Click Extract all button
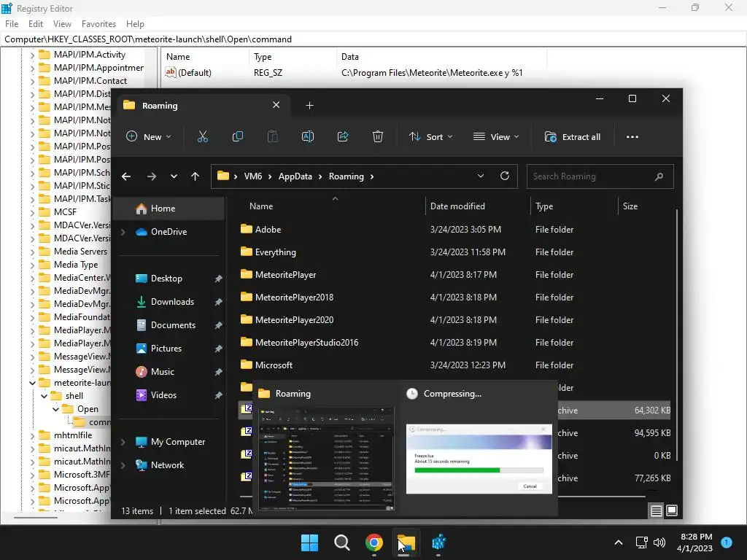This screenshot has height=560, width=747. (x=572, y=136)
